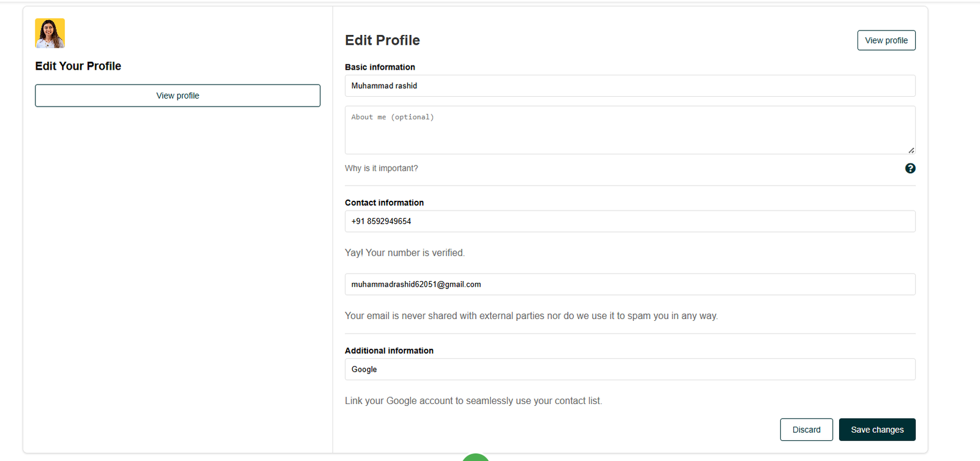
Task: Focus the name field containing Muhammad rashid
Action: pos(630,86)
